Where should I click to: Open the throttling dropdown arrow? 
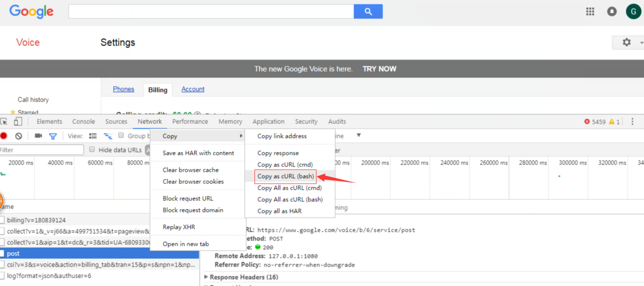click(x=358, y=135)
